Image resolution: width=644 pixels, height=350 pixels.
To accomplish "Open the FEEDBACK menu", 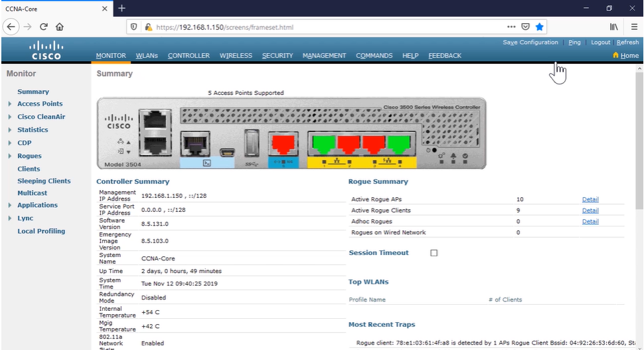I will pyautogui.click(x=445, y=56).
